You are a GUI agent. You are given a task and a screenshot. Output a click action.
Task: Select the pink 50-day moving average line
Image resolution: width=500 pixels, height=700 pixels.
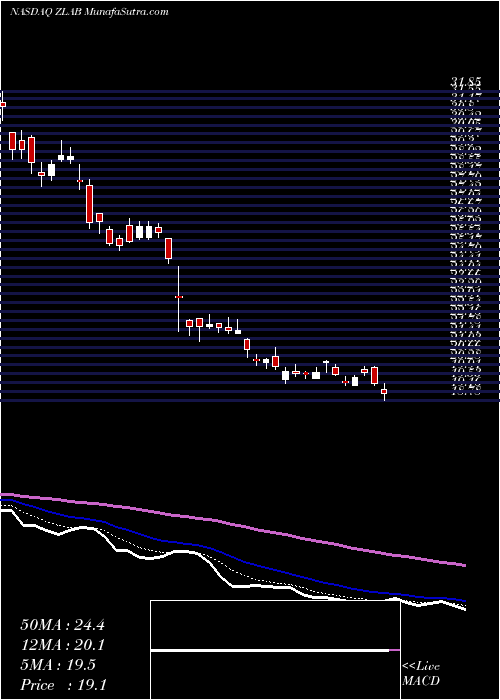pos(232,525)
